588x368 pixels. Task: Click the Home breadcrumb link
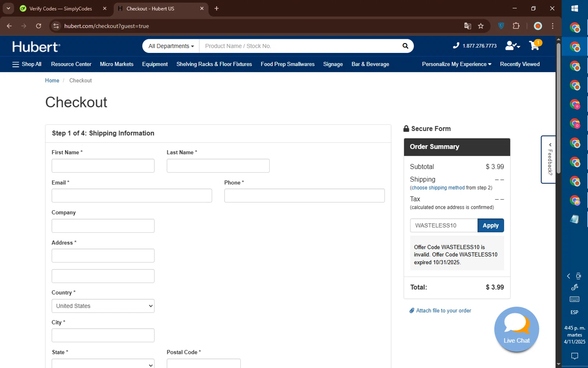(x=52, y=80)
